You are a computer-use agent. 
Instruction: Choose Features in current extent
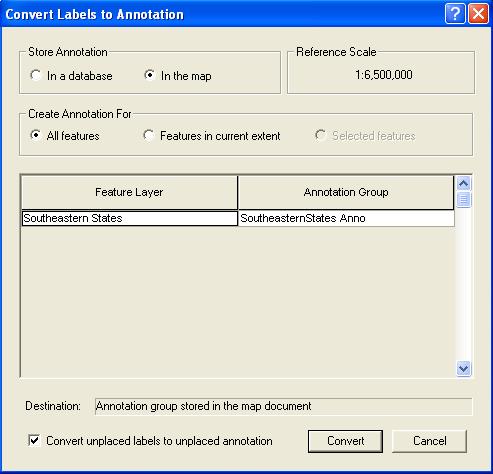tap(149, 135)
